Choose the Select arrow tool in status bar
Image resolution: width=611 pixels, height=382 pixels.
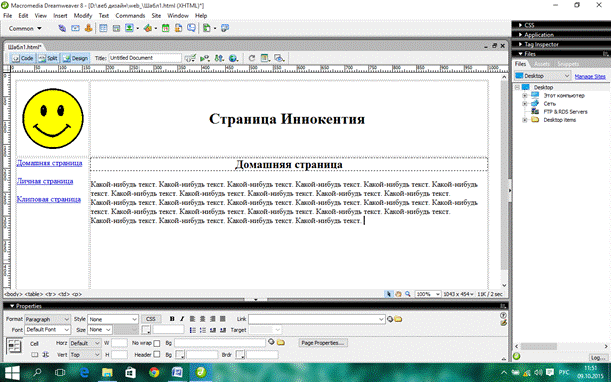click(x=388, y=294)
